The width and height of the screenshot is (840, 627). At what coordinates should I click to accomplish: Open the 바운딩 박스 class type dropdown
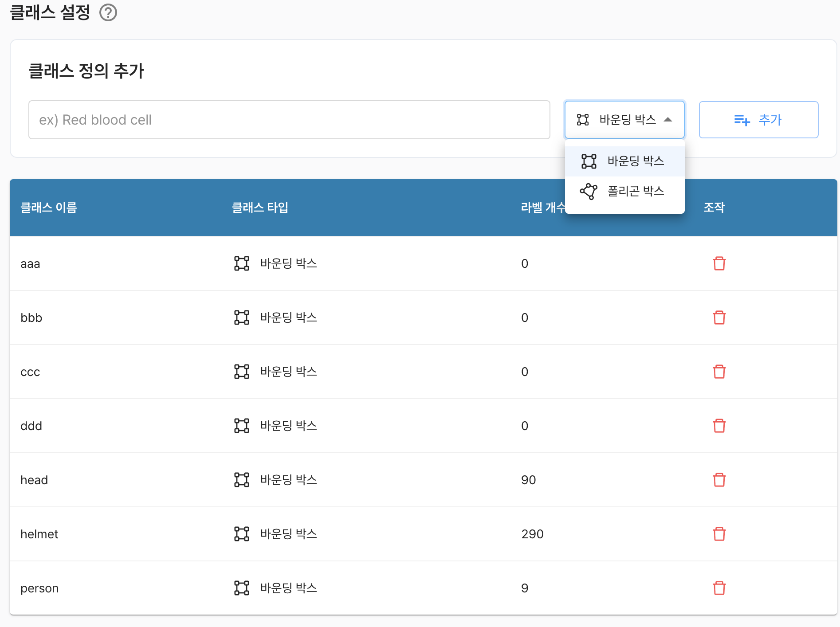[624, 120]
